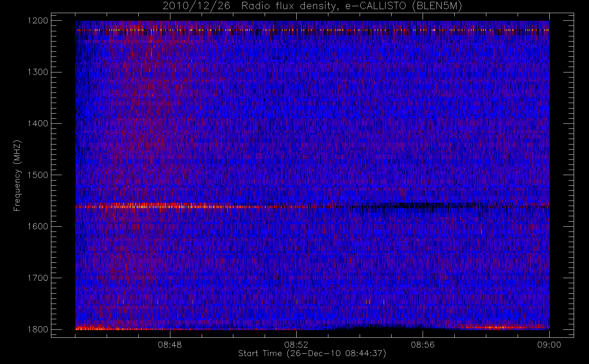Click the plot title mentioning e-CALLISTO (BLEN5M)
This screenshot has width=589, height=364.
pos(312,6)
